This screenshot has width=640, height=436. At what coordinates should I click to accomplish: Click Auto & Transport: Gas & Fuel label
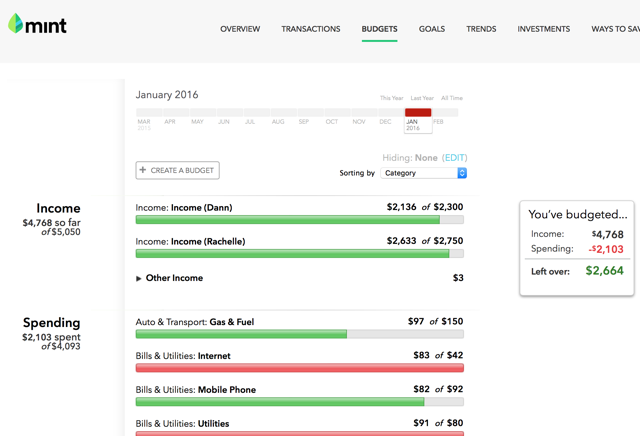pos(195,322)
